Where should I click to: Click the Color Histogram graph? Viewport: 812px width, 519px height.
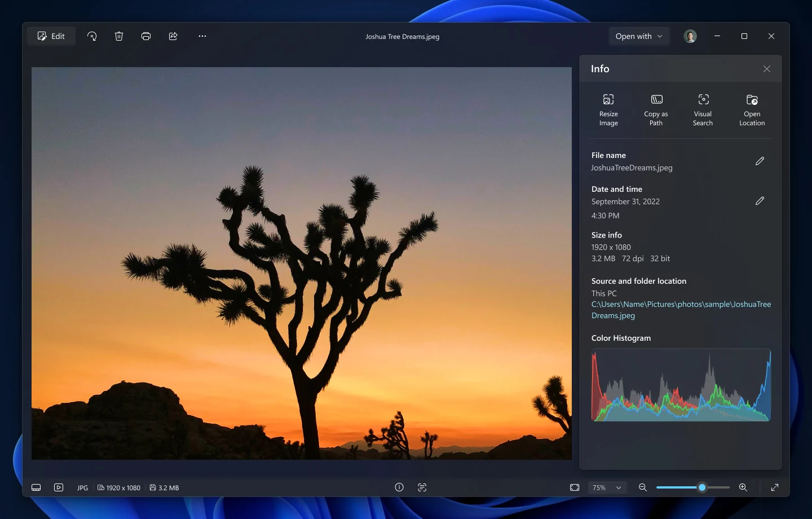[681, 385]
